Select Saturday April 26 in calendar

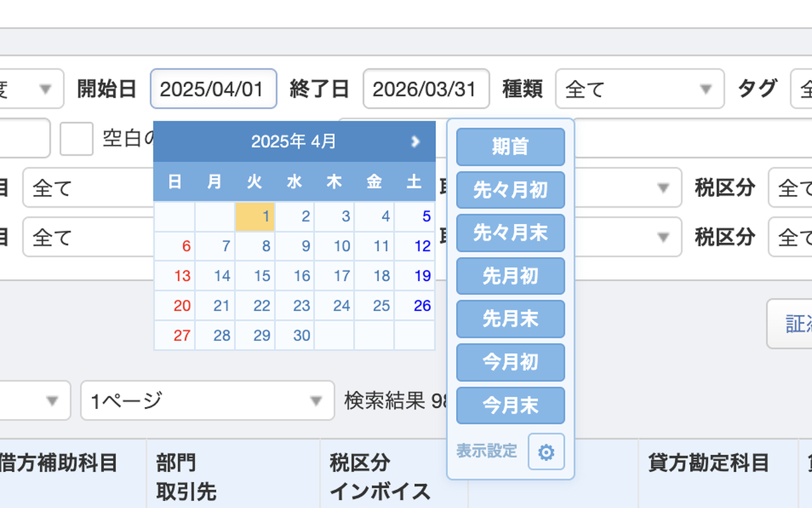coord(415,306)
